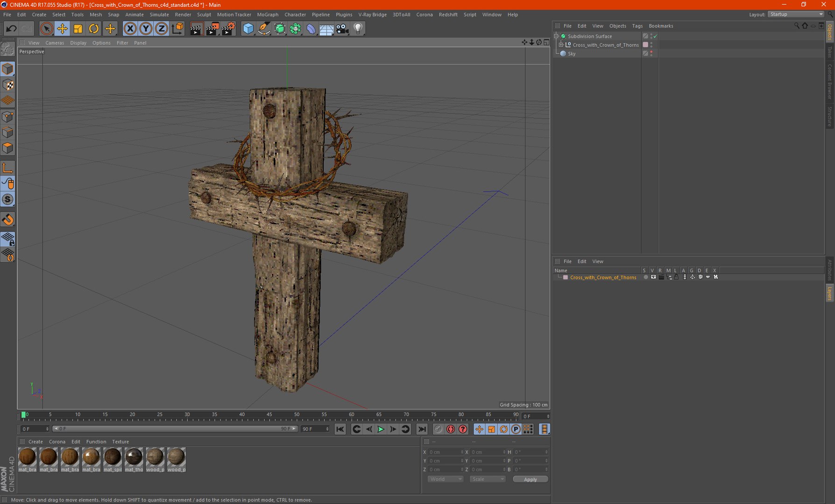Screen dimensions: 835x504
Task: Toggle Sky object visibility dots
Action: pos(651,54)
